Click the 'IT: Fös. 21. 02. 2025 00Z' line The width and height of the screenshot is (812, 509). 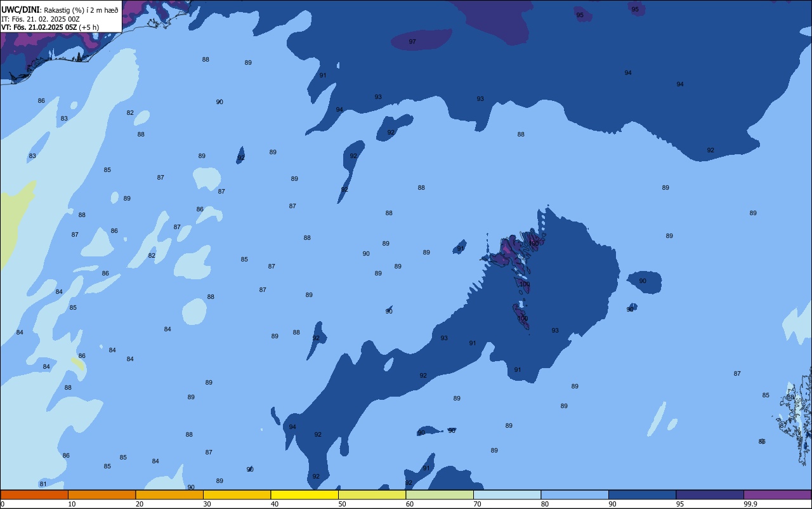pyautogui.click(x=41, y=18)
